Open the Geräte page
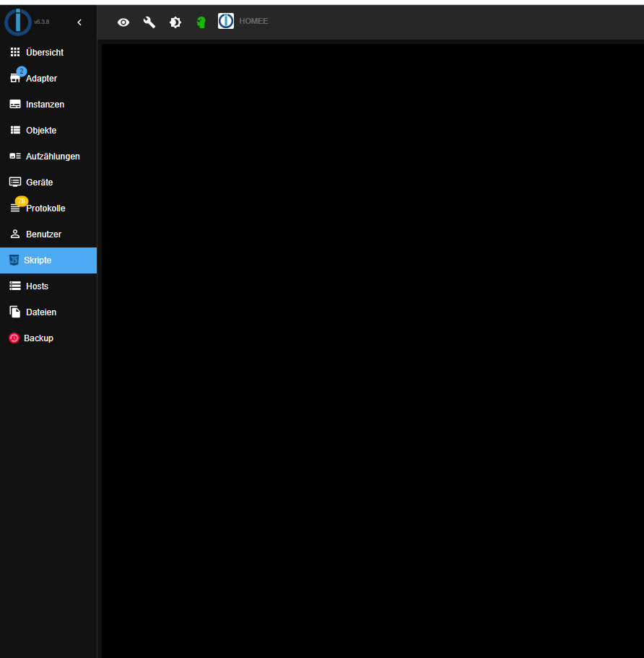Image resolution: width=644 pixels, height=658 pixels. point(48,182)
